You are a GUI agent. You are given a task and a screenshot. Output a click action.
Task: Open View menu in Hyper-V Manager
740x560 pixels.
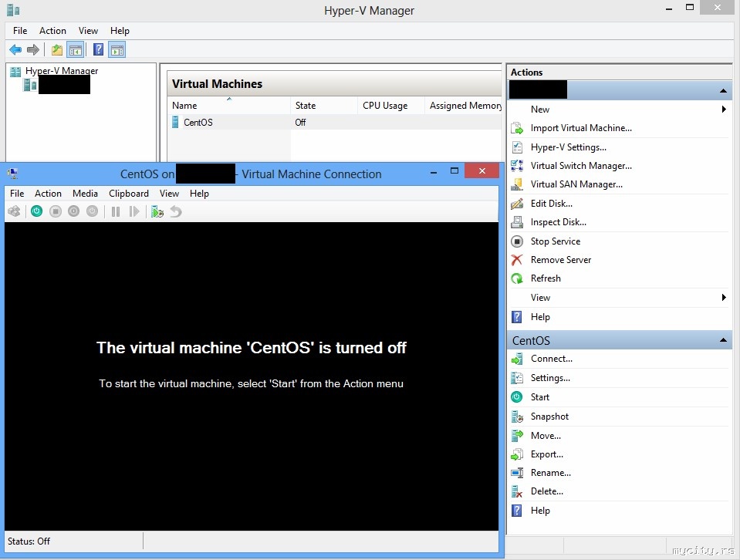coord(88,31)
